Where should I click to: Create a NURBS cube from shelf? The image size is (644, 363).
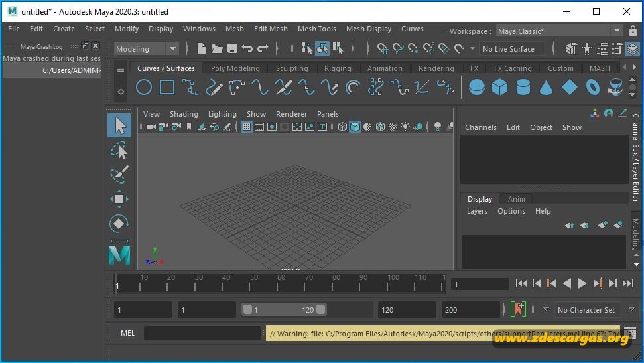pyautogui.click(x=499, y=87)
